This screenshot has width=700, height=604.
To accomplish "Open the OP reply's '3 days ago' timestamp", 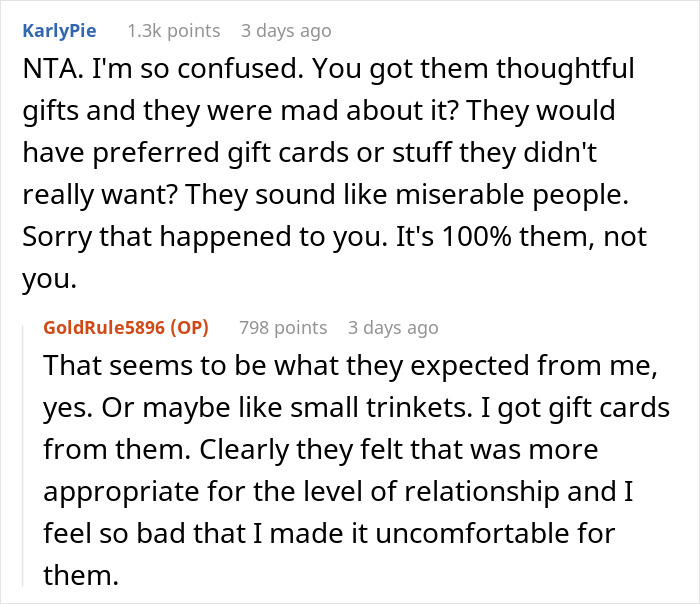I will (x=392, y=327).
